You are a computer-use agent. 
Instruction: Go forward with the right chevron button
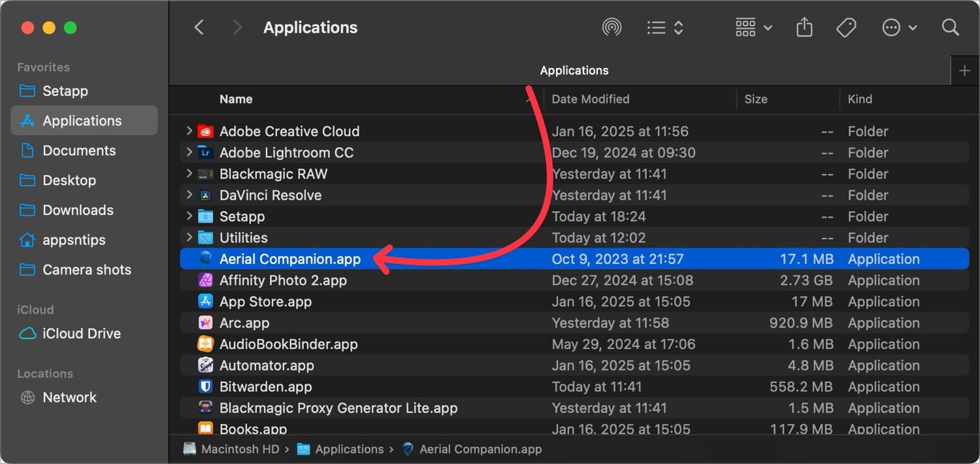click(237, 27)
